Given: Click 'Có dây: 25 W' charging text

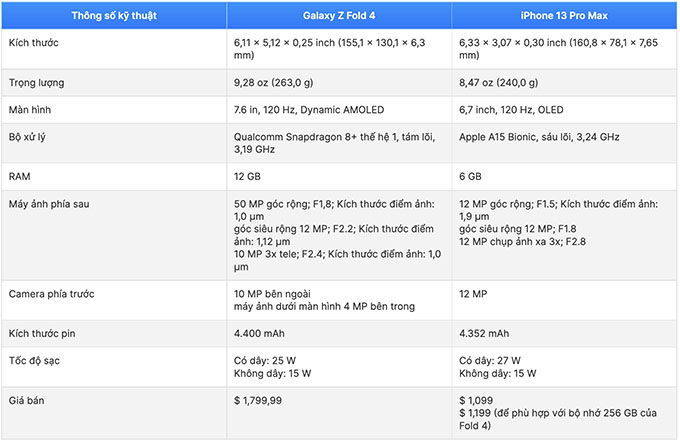Looking at the screenshot, I should pyautogui.click(x=265, y=361).
